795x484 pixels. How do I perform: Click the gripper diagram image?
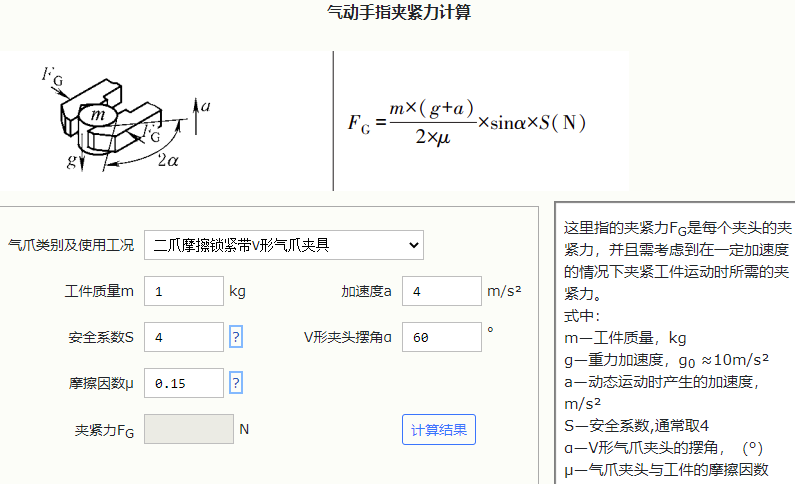point(127,119)
